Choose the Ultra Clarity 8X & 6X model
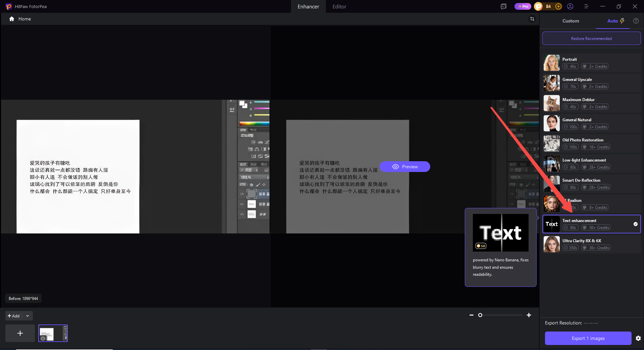This screenshot has height=350, width=644. click(592, 244)
